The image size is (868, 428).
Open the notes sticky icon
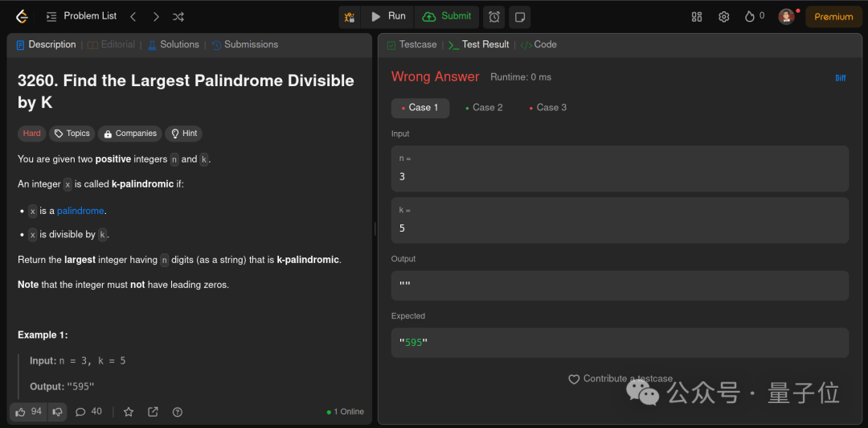point(520,17)
